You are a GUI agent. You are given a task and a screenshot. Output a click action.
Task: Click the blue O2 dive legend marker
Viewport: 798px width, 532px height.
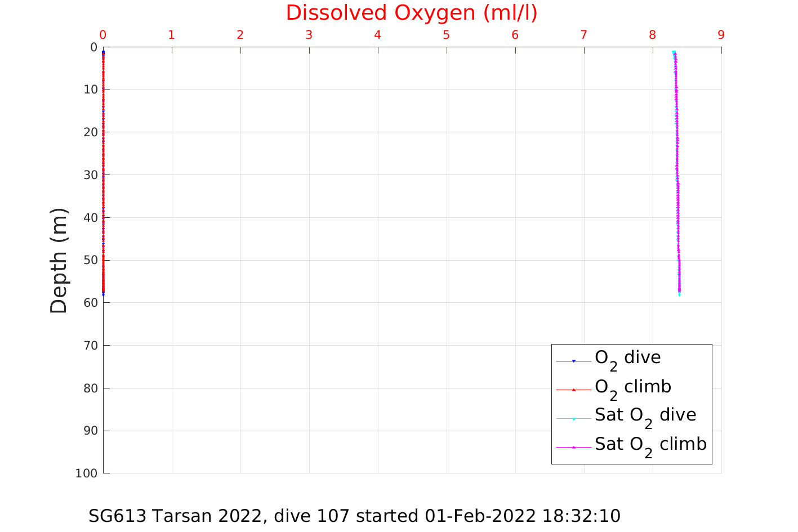[x=574, y=361]
